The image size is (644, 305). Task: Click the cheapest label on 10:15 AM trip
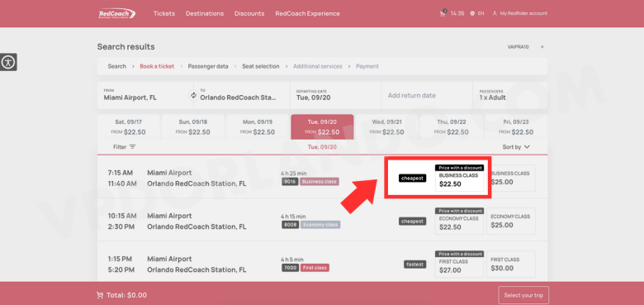[412, 222]
